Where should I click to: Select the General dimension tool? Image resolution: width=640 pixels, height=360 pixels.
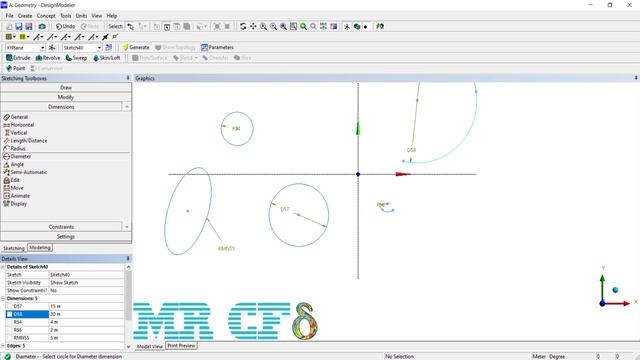click(16, 117)
